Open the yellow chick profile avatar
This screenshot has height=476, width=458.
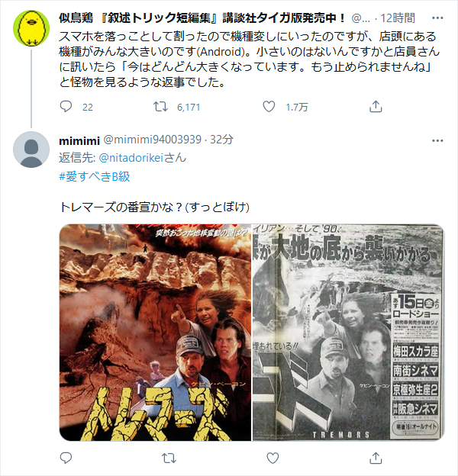coord(31,28)
